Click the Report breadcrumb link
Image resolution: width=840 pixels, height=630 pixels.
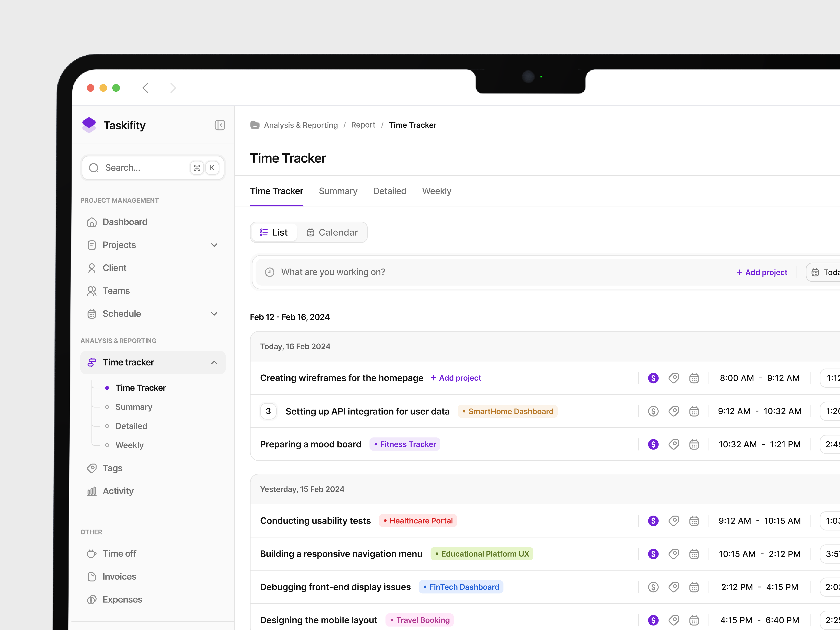click(x=363, y=125)
